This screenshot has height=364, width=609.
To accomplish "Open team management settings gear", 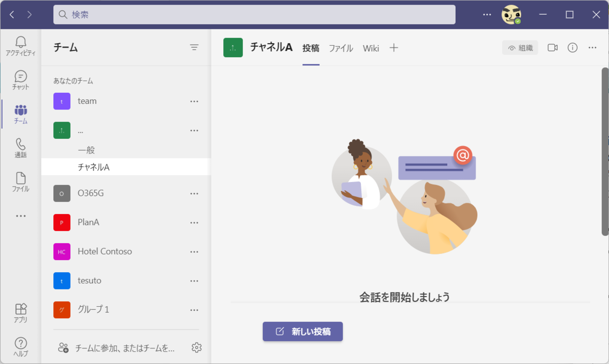I will 197,348.
